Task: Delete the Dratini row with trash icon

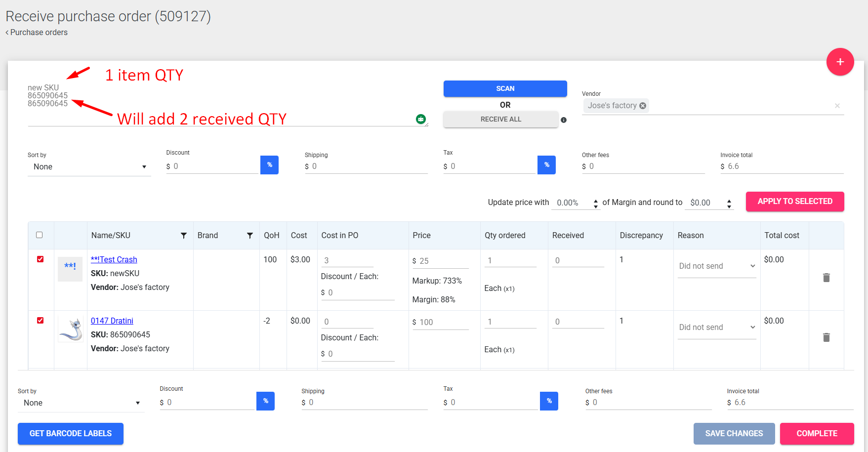Action: 826,337
